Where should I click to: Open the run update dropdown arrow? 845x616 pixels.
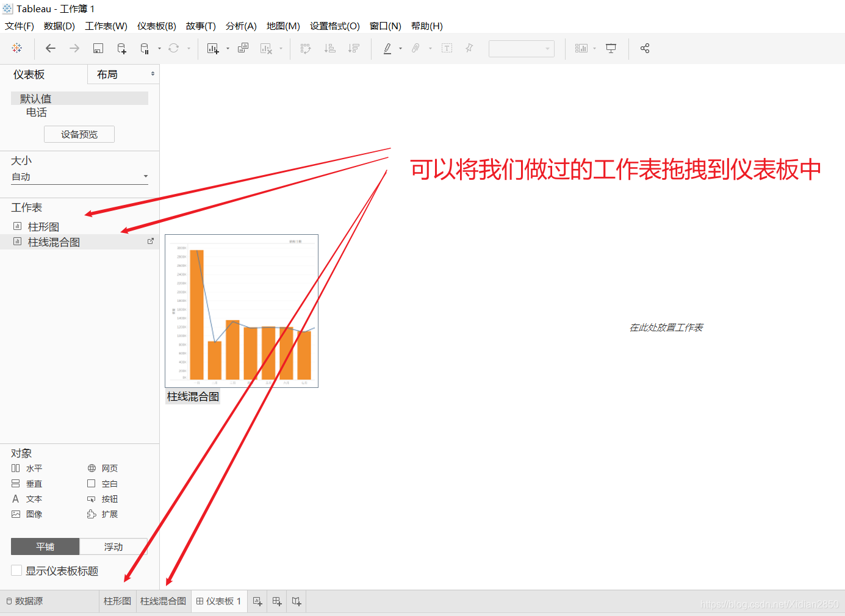click(189, 48)
